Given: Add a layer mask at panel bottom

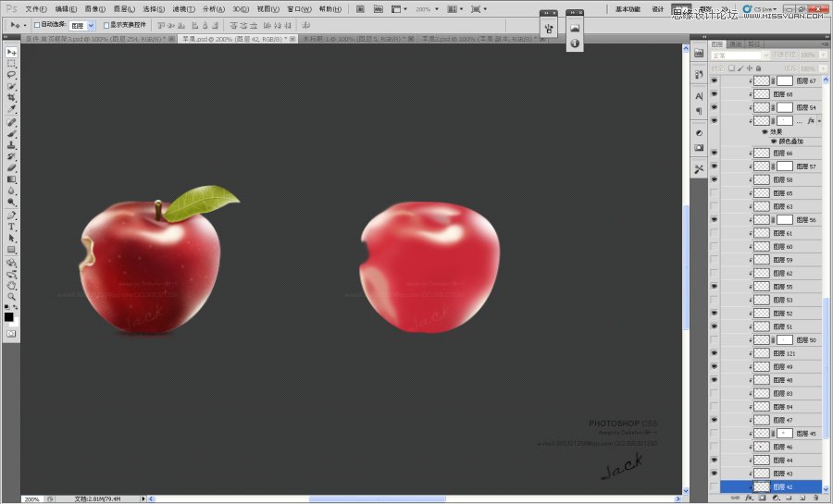Looking at the screenshot, I should click(762, 498).
